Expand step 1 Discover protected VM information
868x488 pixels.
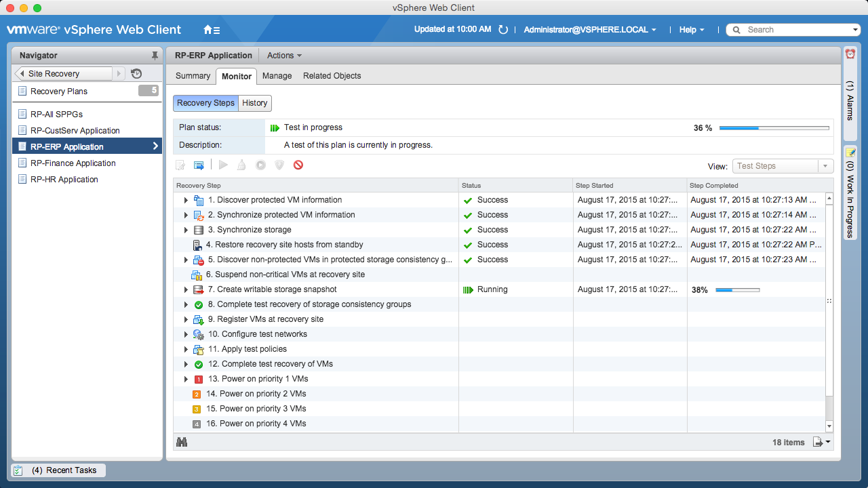[186, 200]
